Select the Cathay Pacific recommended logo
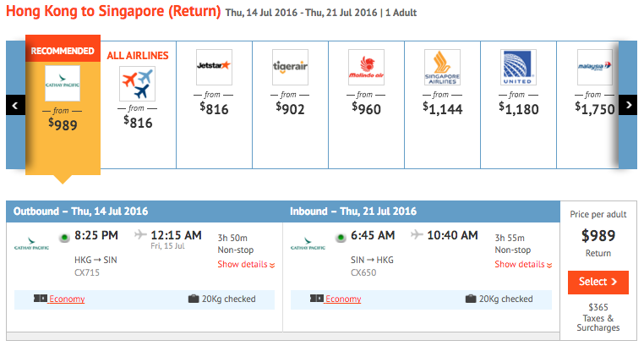The image size is (644, 346). (63, 84)
